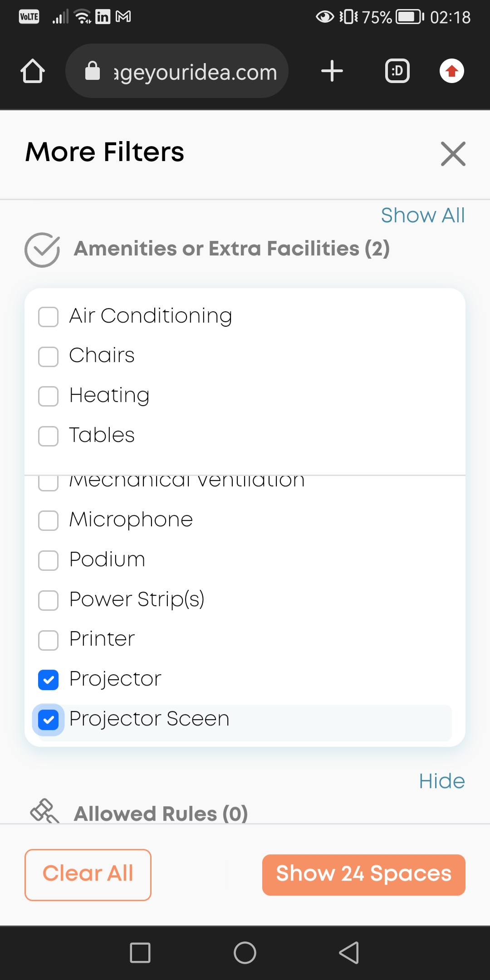Enable the Air Conditioning checkbox
Viewport: 490px width, 980px height.
pyautogui.click(x=49, y=317)
